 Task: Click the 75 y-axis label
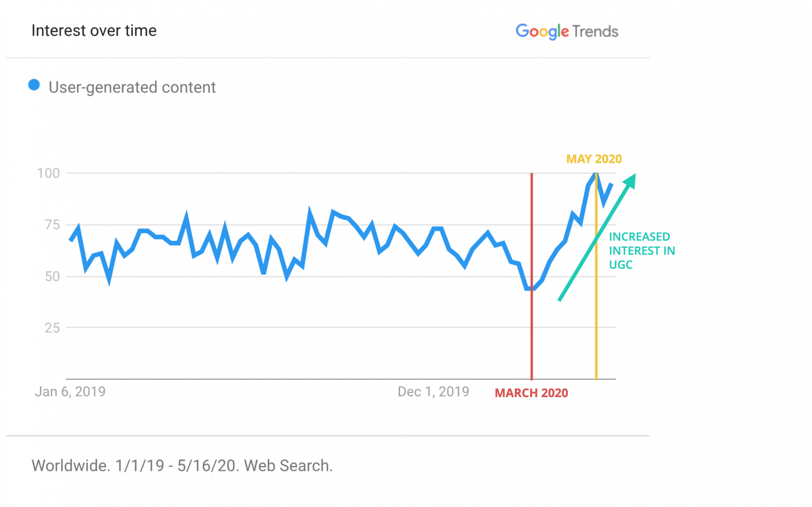coord(52,225)
